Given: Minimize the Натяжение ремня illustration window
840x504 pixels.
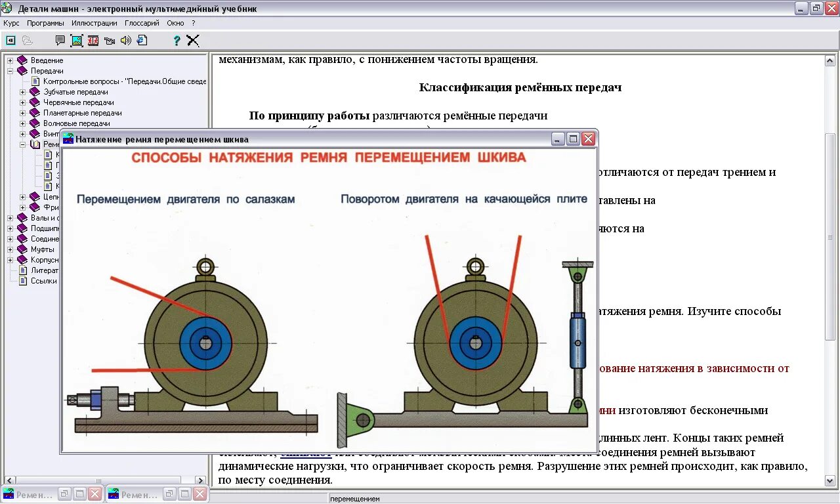Looking at the screenshot, I should pos(558,139).
